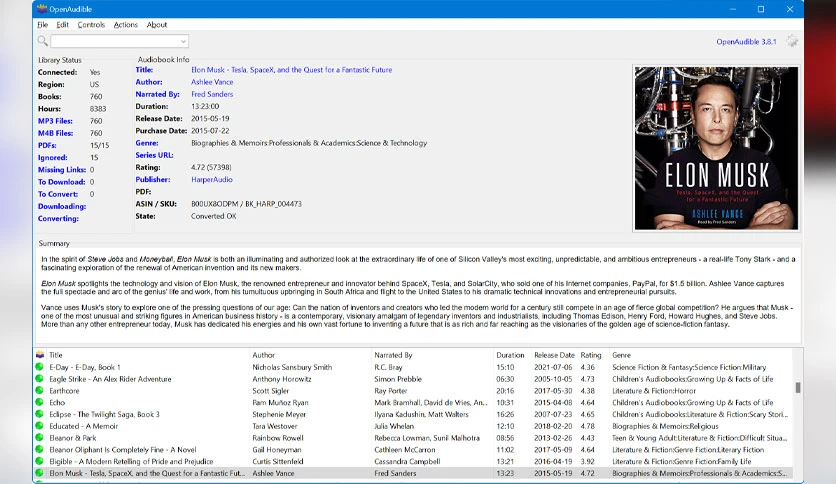
Task: Open the Edit menu
Action: coord(62,25)
